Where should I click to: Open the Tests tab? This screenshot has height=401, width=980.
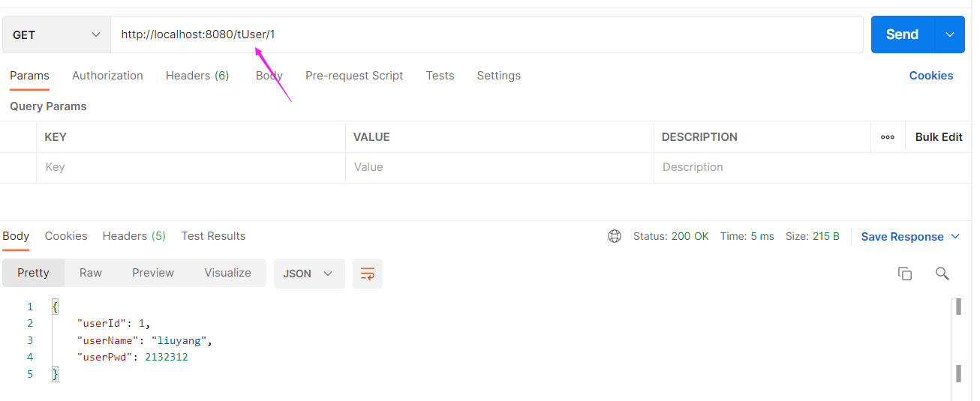point(440,76)
